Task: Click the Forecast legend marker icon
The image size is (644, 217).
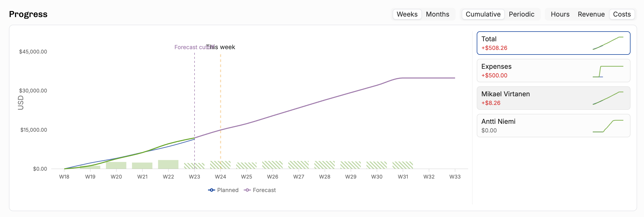Action: click(247, 190)
